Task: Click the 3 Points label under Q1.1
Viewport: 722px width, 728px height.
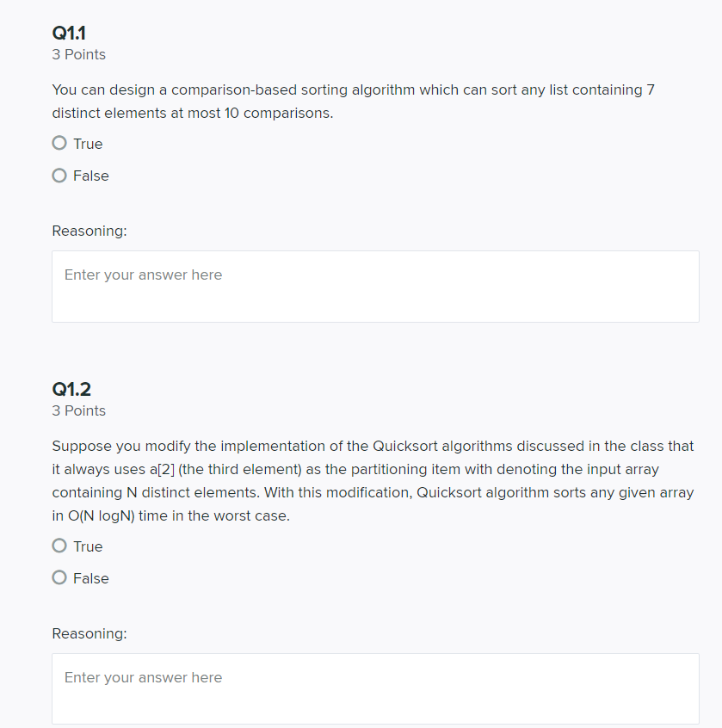Action: (78, 53)
